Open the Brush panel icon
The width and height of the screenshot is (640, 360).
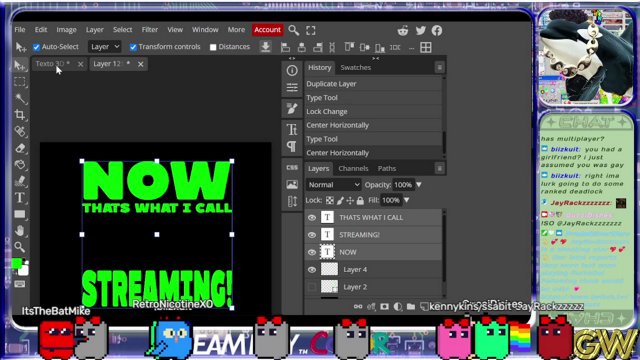[292, 109]
